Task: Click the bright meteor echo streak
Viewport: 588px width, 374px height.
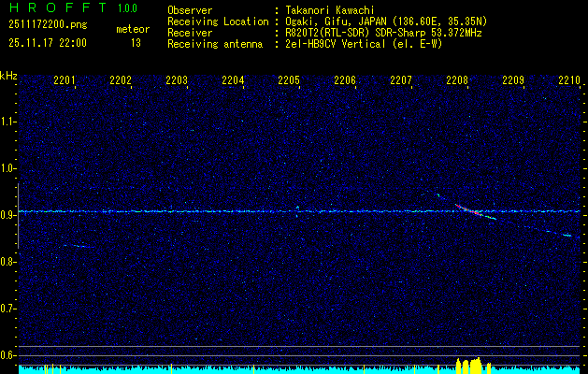Action: click(469, 210)
